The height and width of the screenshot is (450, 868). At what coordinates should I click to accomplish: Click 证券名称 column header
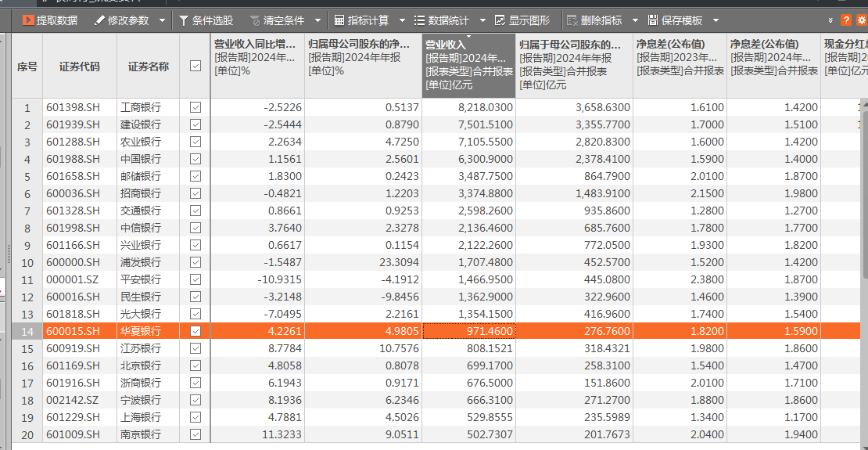click(x=149, y=67)
